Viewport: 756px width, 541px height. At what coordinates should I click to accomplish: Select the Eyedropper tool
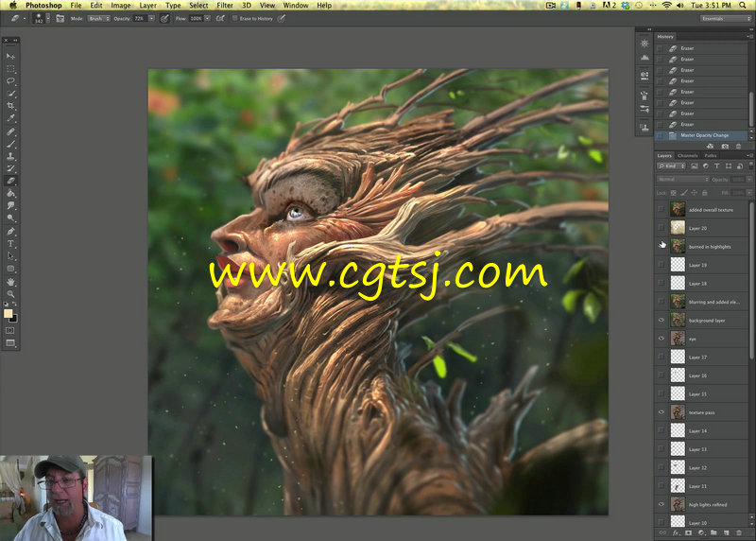pos(10,118)
